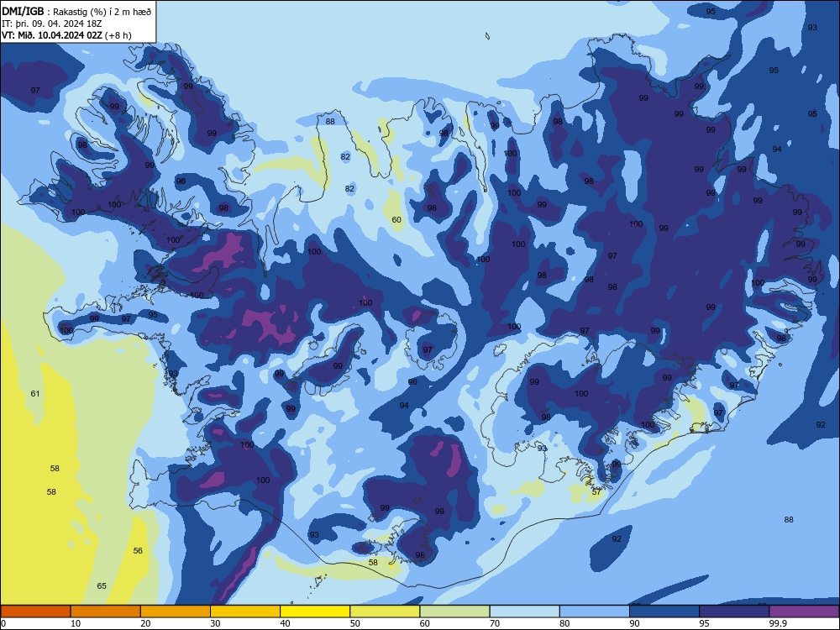
Task: Select the legend tick label '50'
Action: click(355, 623)
